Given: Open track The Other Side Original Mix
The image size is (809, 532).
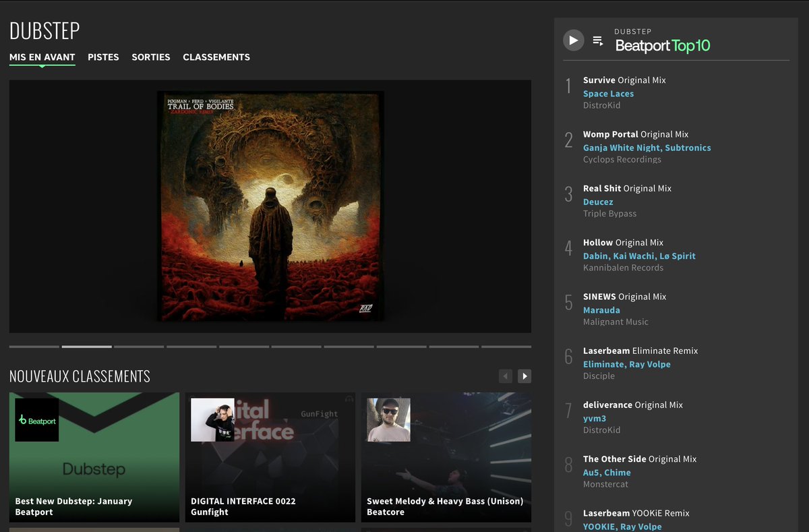Looking at the screenshot, I should click(x=640, y=459).
